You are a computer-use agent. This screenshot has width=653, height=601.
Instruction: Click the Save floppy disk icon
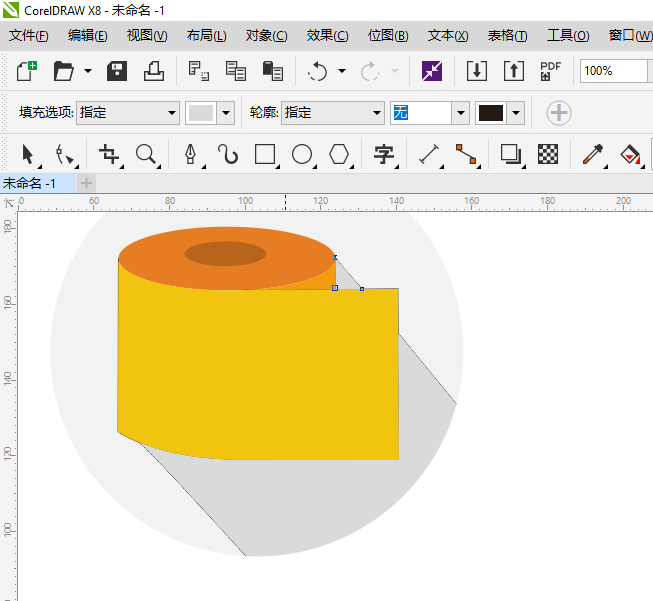117,71
